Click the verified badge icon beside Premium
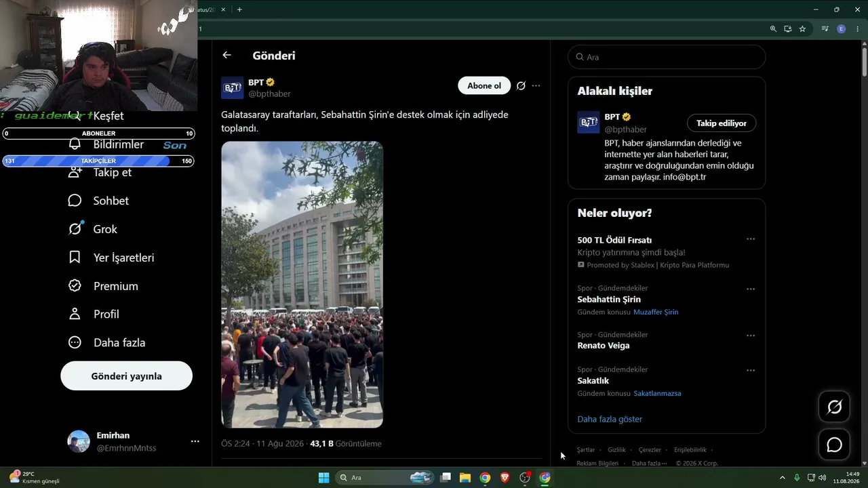 75,286
